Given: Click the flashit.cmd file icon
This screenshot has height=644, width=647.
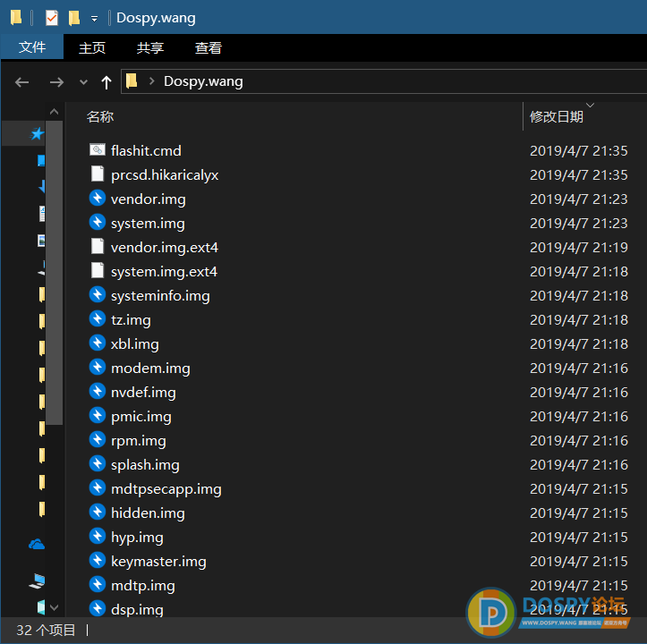Looking at the screenshot, I should 98,150.
